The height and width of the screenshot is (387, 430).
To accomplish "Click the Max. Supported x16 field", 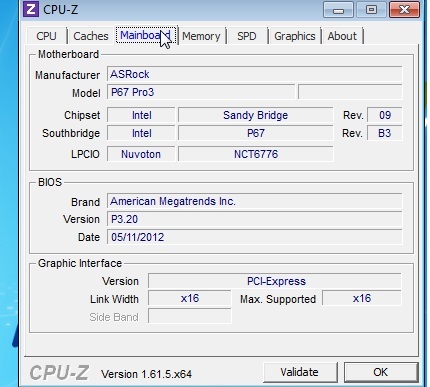I will coord(362,298).
